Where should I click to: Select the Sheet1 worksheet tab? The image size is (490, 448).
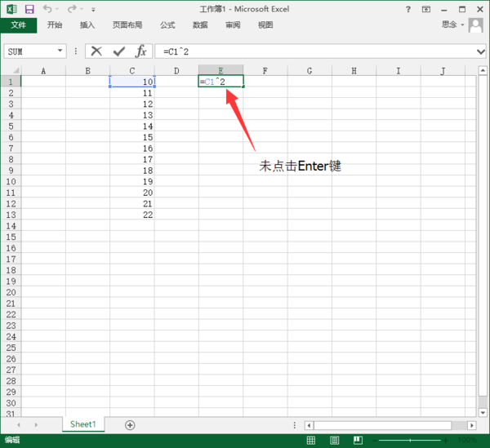82,424
